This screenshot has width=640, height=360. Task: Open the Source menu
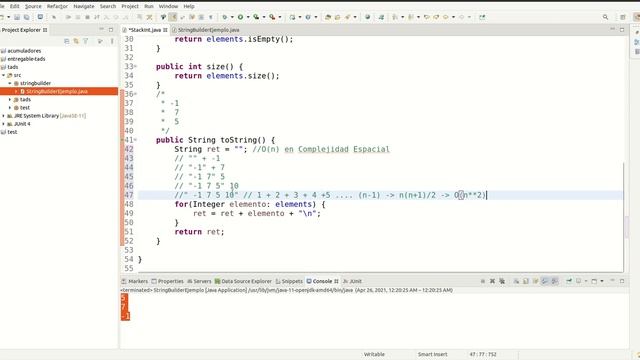pos(33,6)
